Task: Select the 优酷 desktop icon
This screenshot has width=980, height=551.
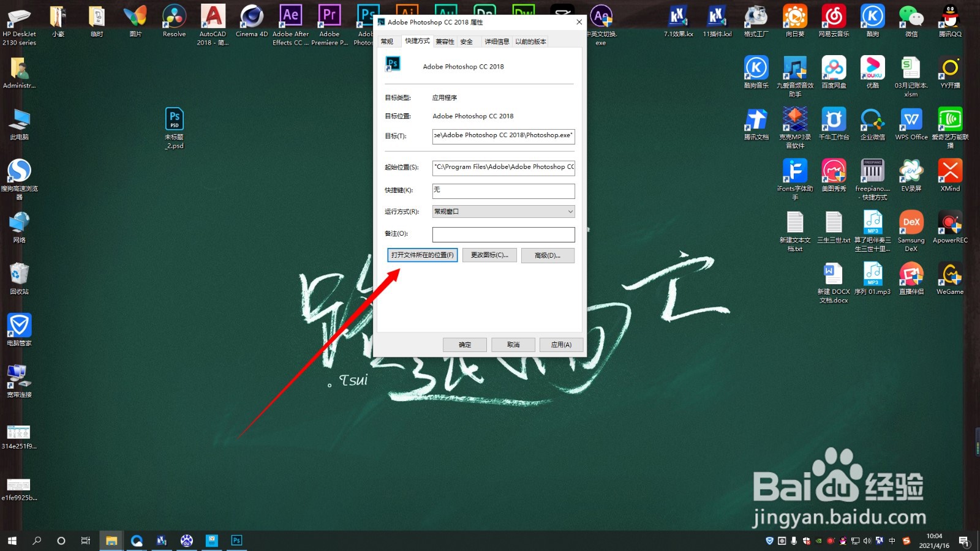Action: (x=873, y=73)
